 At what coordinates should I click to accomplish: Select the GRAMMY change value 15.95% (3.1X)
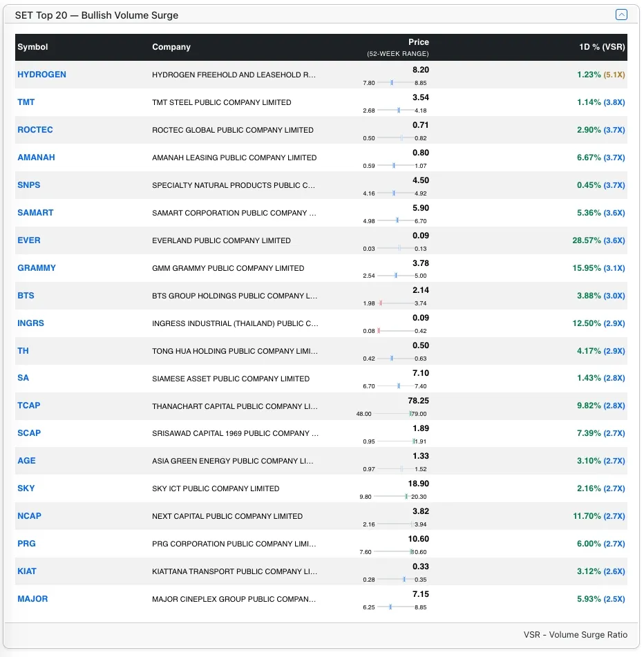[x=598, y=268]
